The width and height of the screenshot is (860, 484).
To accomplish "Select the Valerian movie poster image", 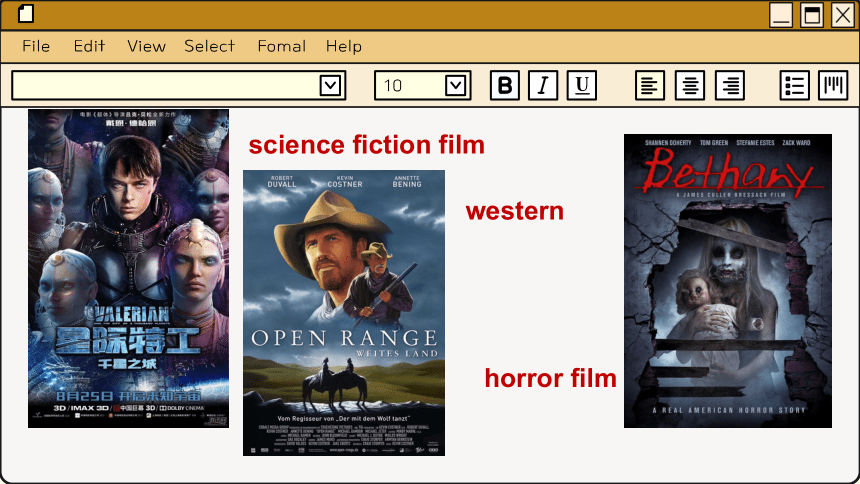I will click(128, 268).
